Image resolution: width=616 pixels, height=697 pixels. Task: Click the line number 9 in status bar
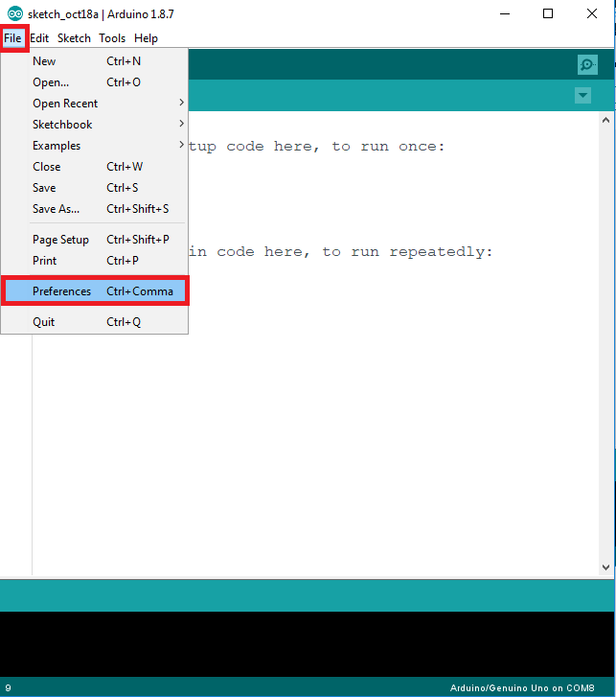tap(8, 687)
